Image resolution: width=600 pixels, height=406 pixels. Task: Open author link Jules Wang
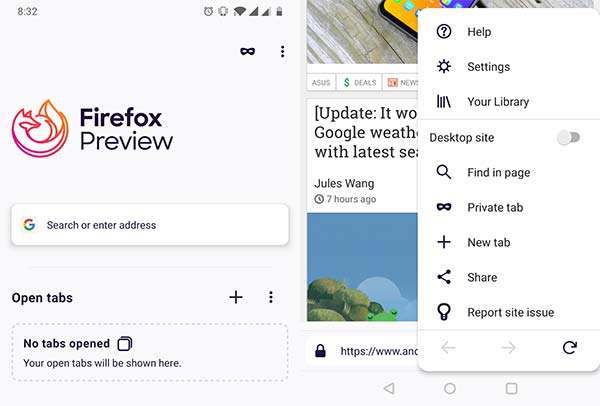pyautogui.click(x=344, y=183)
